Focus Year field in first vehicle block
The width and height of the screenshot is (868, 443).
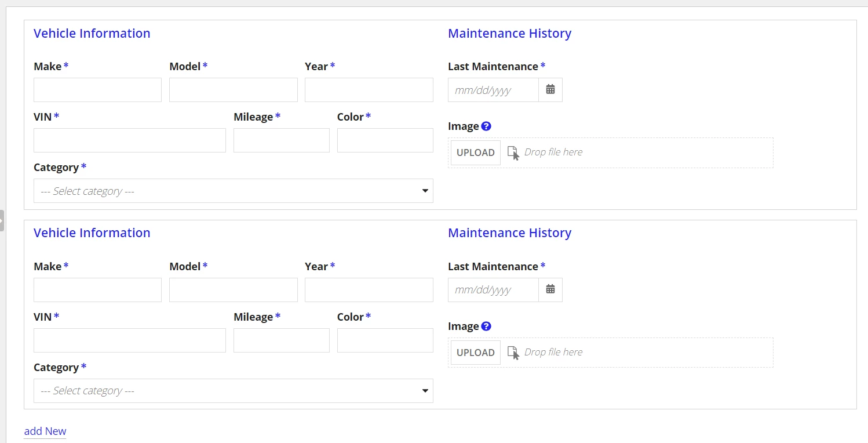tap(369, 90)
